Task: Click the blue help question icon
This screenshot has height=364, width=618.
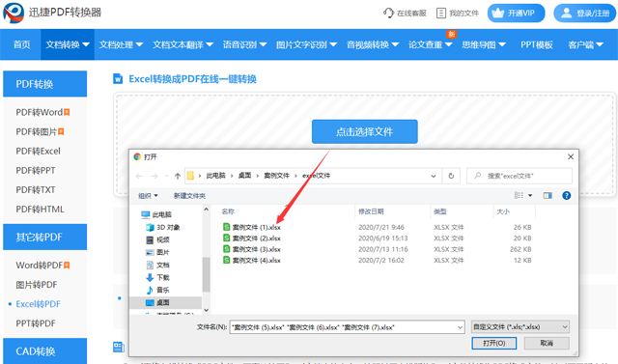Action: point(567,195)
